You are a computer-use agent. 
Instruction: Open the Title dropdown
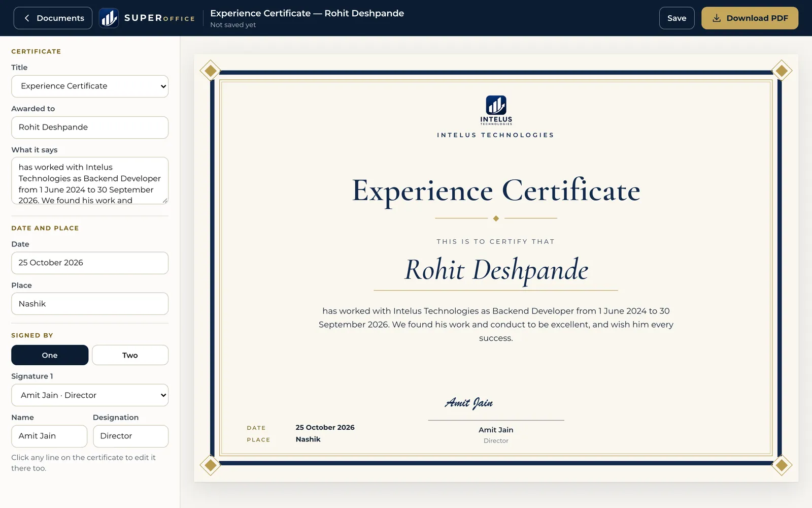[x=90, y=86]
